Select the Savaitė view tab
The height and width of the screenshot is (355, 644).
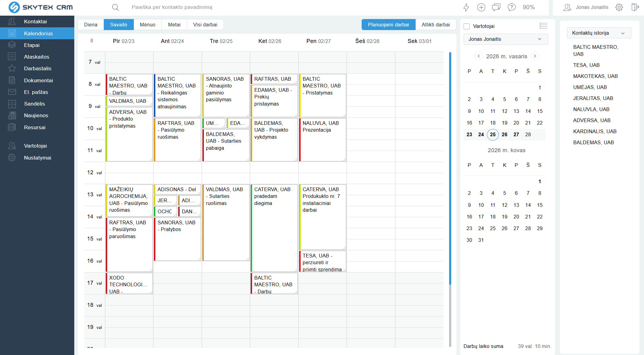point(119,25)
